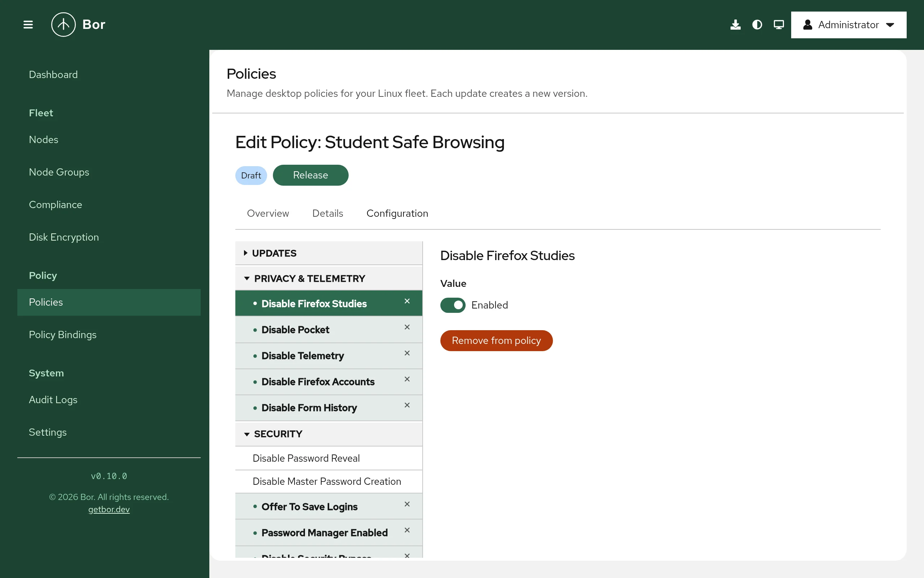
Task: Click the download icon in header
Action: [x=735, y=25]
